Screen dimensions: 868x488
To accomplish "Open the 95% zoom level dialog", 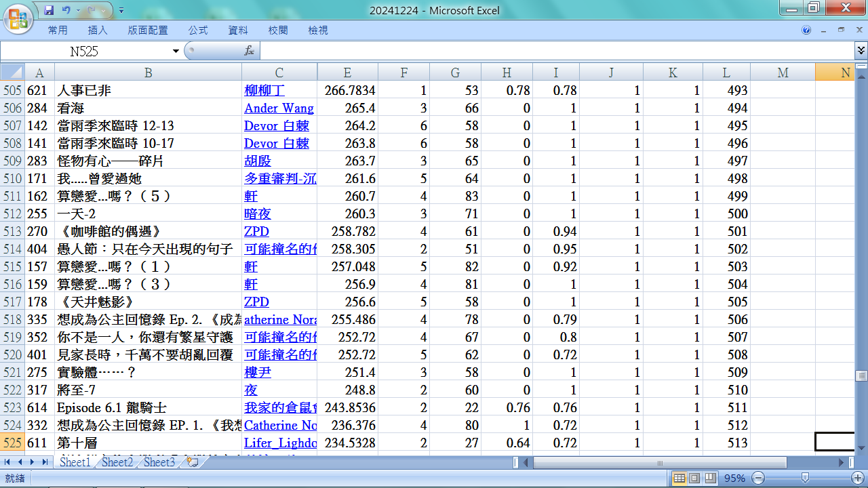I will click(x=734, y=479).
